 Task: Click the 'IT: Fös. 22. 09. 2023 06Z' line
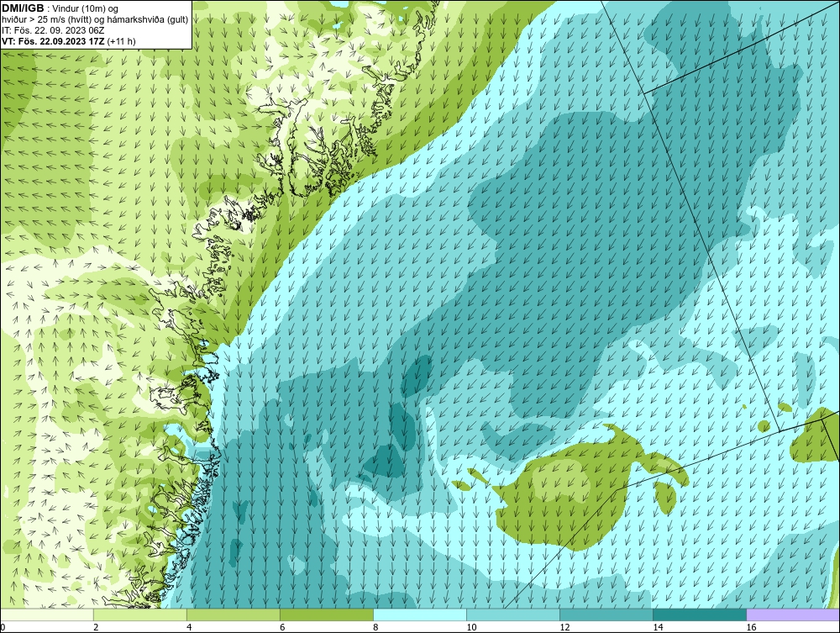[53, 30]
